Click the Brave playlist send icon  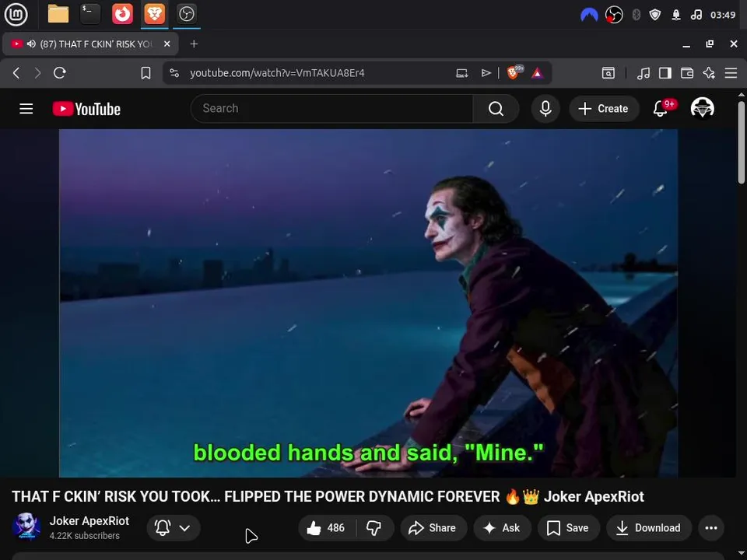(x=486, y=73)
